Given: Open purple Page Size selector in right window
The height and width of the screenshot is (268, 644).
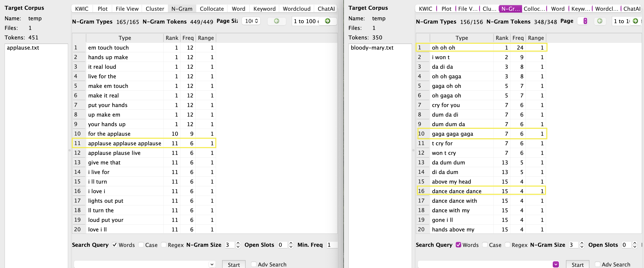Looking at the screenshot, I should point(585,21).
